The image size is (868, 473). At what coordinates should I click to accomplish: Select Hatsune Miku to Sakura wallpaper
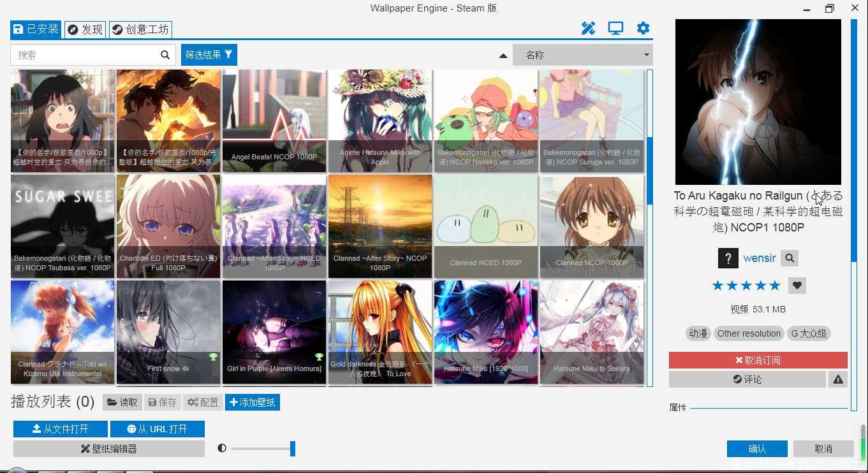click(x=592, y=332)
